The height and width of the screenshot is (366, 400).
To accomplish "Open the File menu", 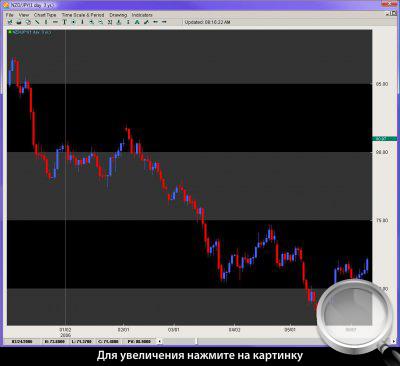I will [9, 15].
